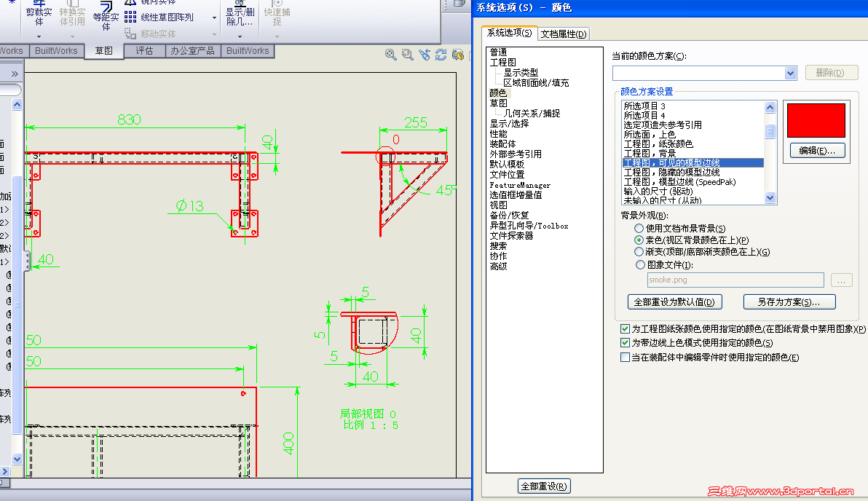Select FeatureManager in the options tree
868x501 pixels.
point(520,186)
